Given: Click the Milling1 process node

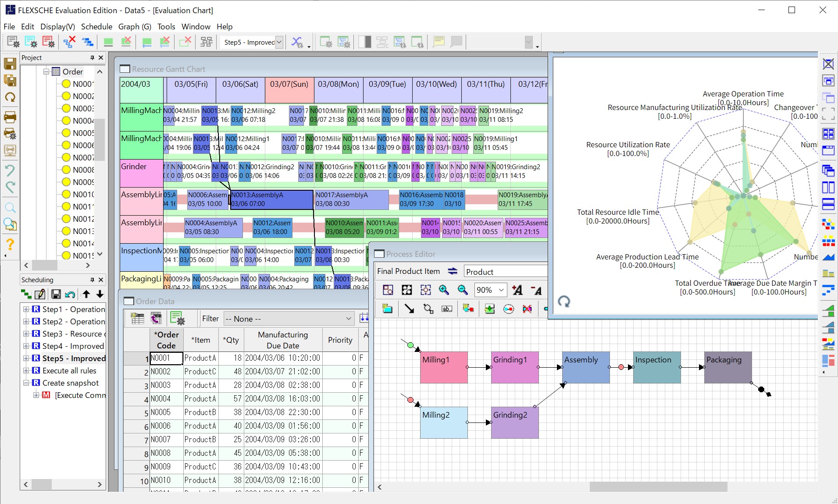Looking at the screenshot, I should click(x=444, y=367).
